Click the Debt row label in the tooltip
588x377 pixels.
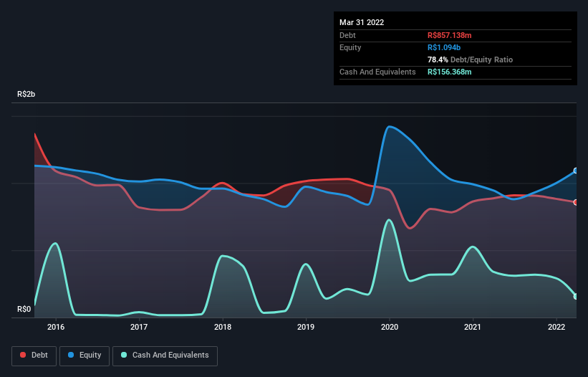coord(347,35)
